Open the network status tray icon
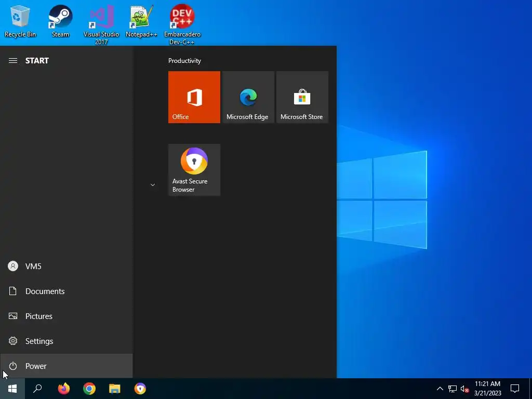 453,389
